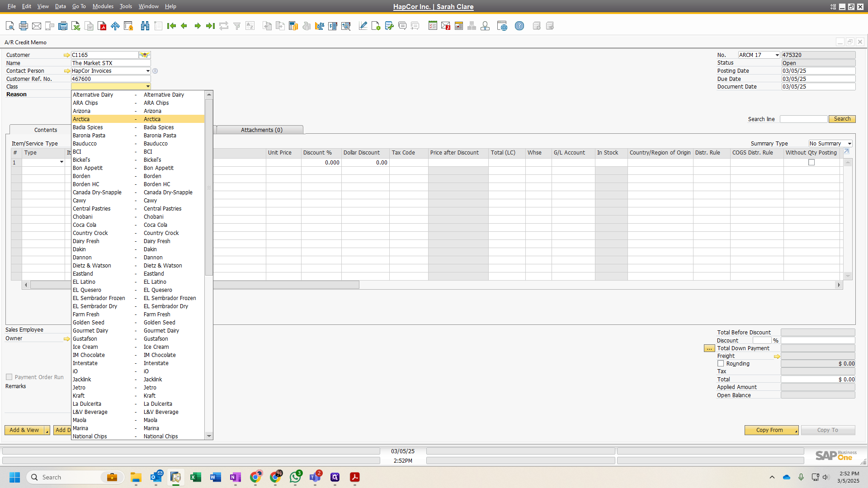Open the Tools menu
The image size is (868, 488).
pyautogui.click(x=126, y=6)
